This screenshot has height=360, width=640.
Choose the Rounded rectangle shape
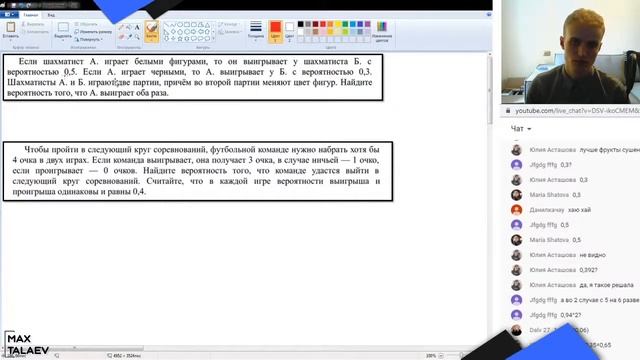[193, 25]
